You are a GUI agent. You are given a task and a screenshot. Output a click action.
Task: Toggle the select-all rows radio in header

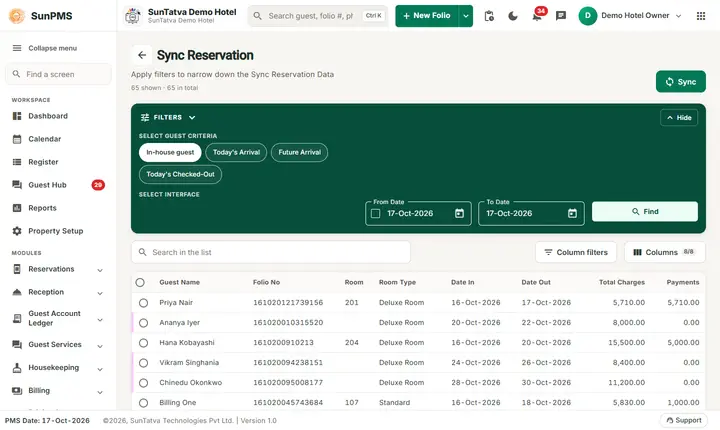click(140, 283)
